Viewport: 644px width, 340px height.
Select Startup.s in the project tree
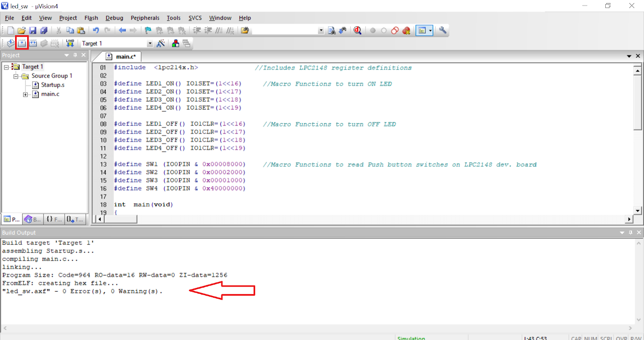(52, 85)
